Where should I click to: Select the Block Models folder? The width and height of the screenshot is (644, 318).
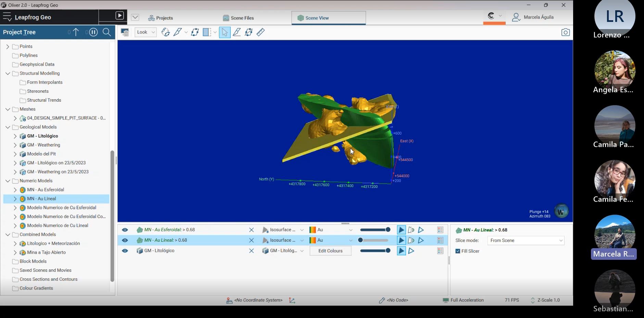[x=33, y=262]
